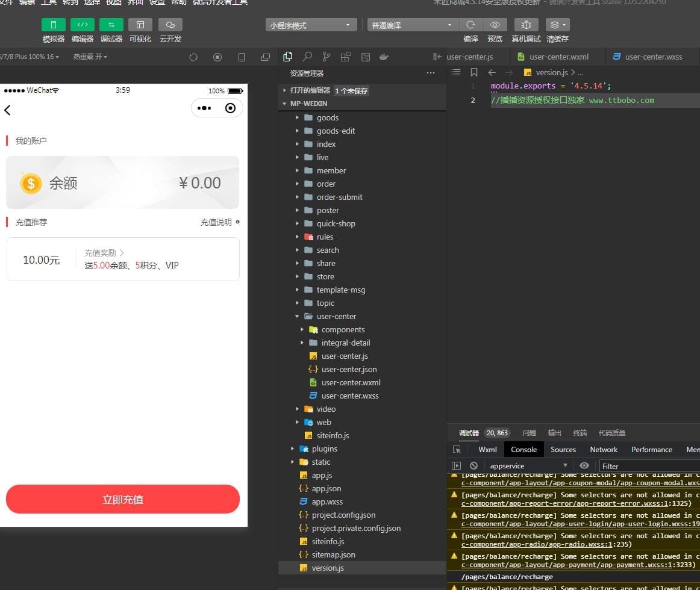This screenshot has width=700, height=590.
Task: Open the cloud development icon
Action: pos(170,25)
